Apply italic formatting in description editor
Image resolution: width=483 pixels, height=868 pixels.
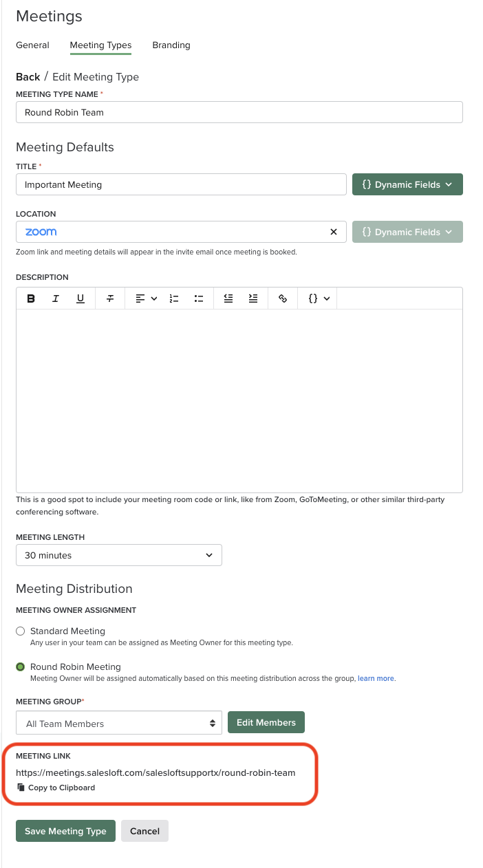point(56,299)
